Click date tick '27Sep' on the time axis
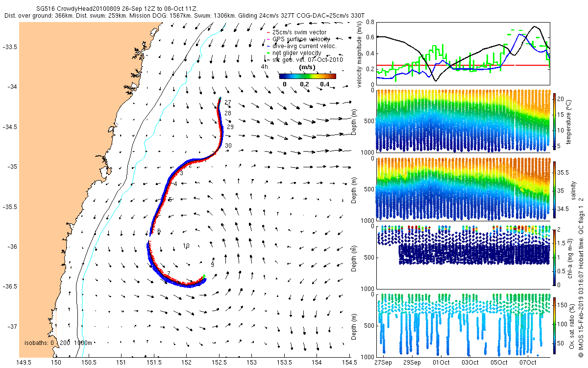 (383, 363)
